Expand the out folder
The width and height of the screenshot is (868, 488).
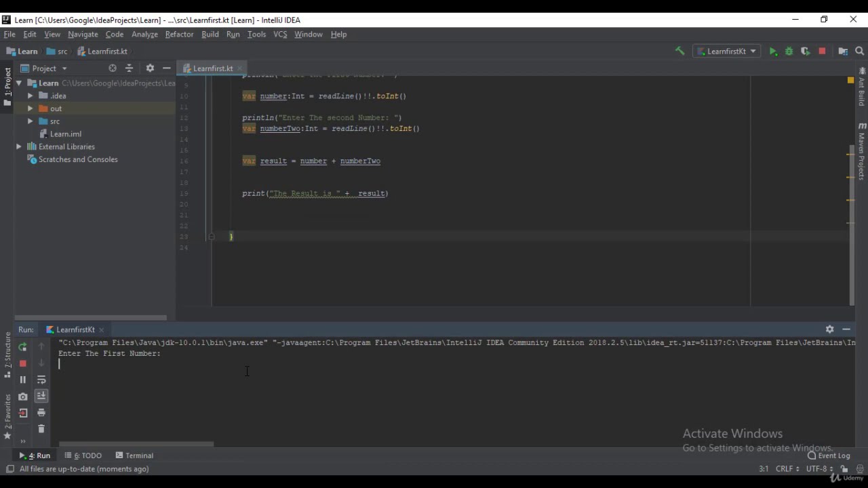click(30, 108)
